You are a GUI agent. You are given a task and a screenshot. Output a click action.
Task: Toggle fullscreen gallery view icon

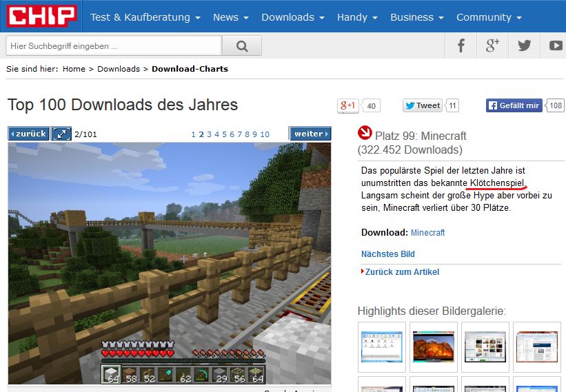coord(61,134)
